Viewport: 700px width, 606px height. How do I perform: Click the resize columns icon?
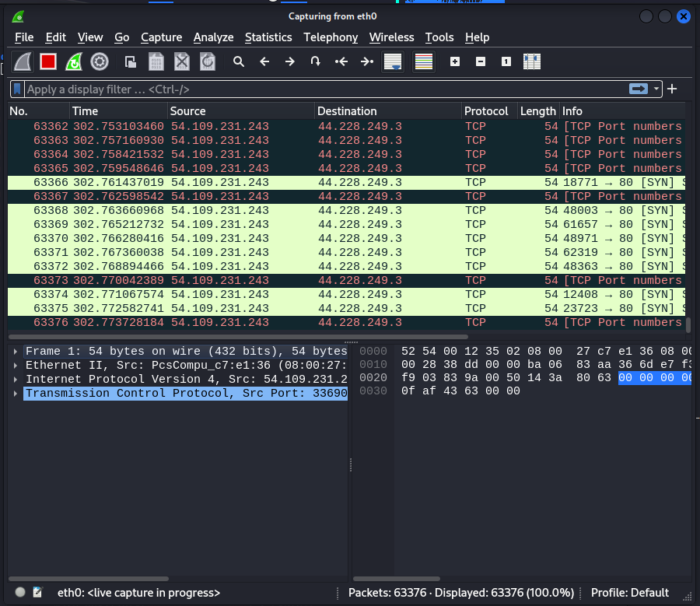coord(532,61)
